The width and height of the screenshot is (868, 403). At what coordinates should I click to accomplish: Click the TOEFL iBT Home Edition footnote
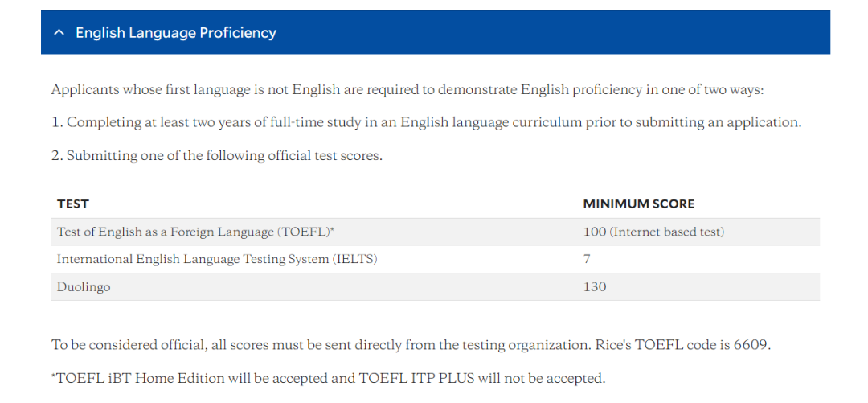(x=328, y=379)
